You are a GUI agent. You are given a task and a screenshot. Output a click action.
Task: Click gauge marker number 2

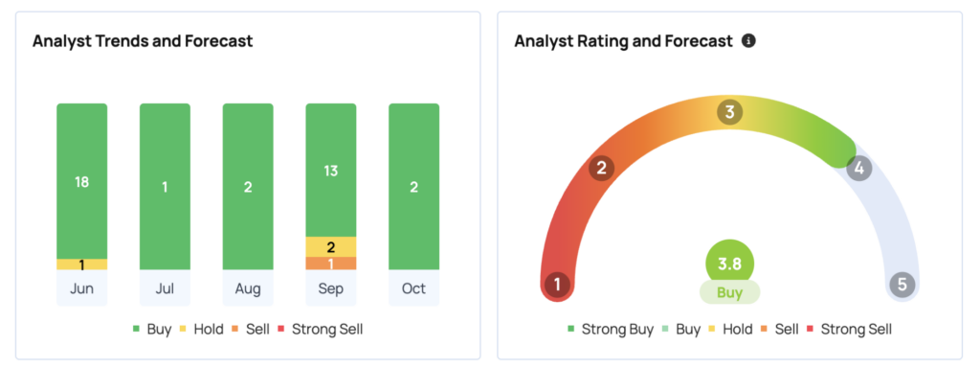tap(601, 168)
